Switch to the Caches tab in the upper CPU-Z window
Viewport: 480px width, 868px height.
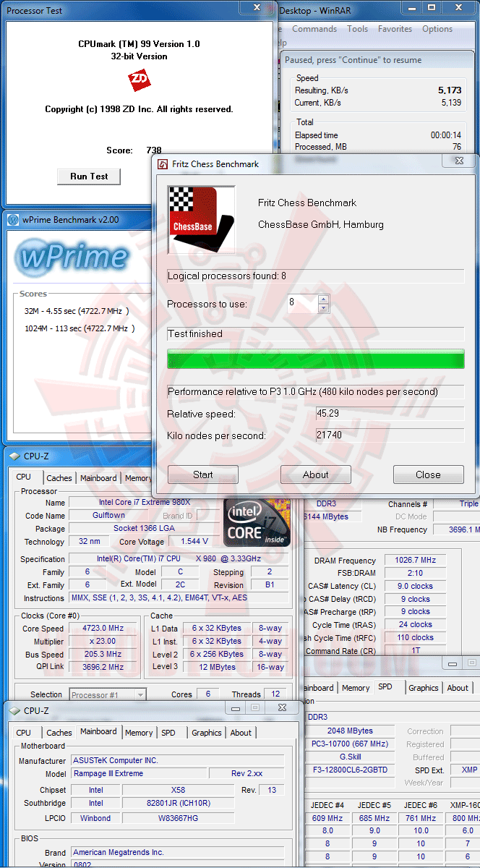(59, 478)
